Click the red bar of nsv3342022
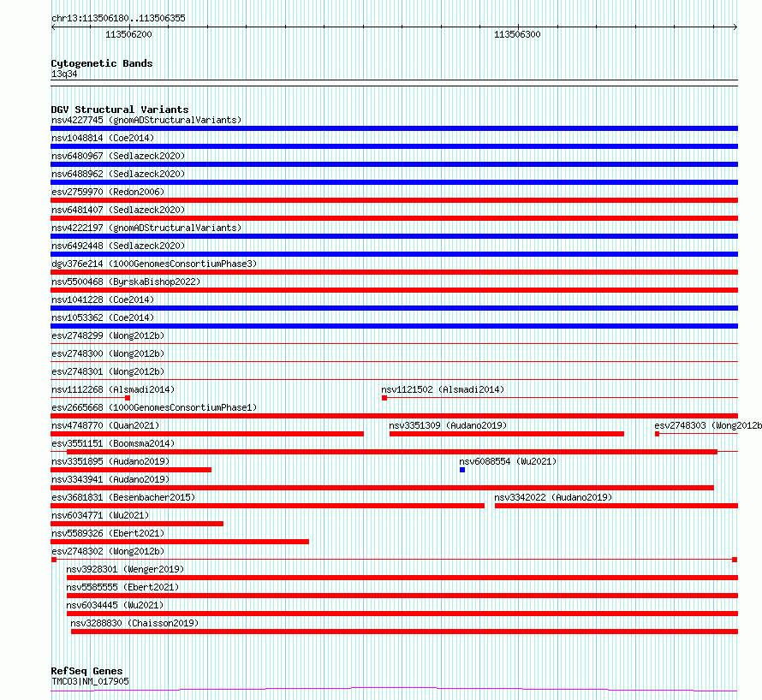 [x=616, y=506]
